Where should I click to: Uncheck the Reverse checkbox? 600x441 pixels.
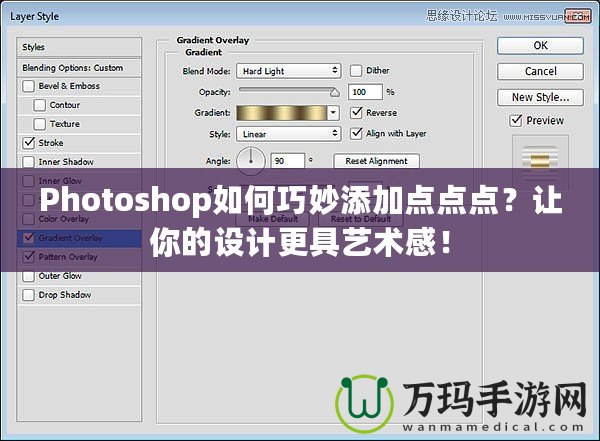[356, 113]
